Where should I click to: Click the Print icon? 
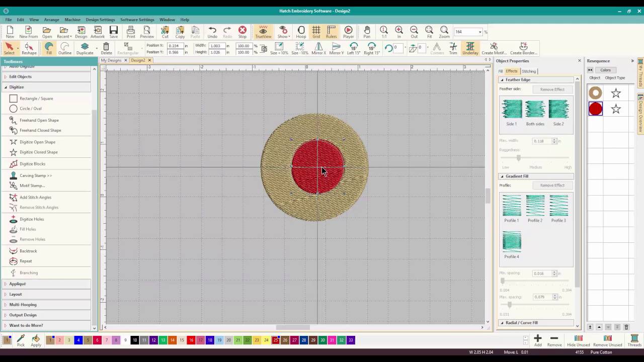click(131, 33)
